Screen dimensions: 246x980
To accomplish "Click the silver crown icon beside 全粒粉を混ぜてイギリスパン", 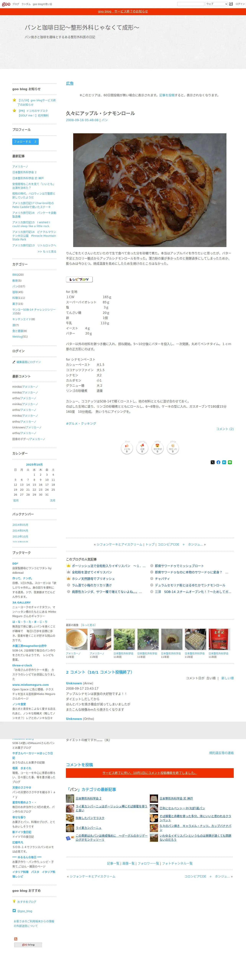I will tap(68, 572).
